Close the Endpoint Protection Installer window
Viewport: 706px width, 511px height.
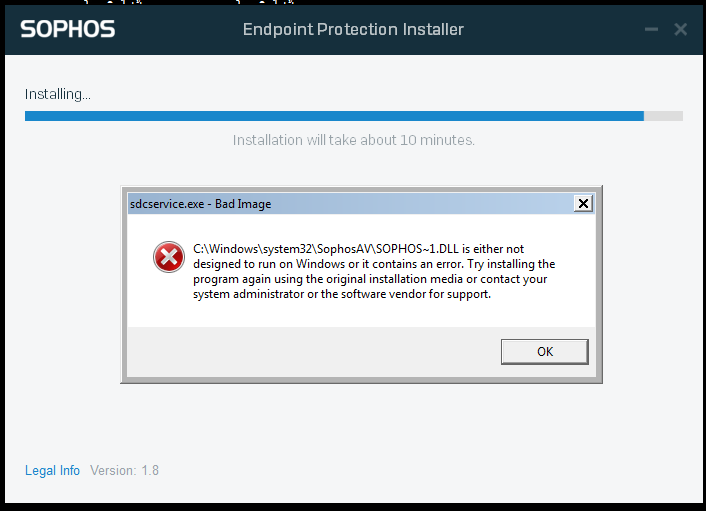pos(680,30)
